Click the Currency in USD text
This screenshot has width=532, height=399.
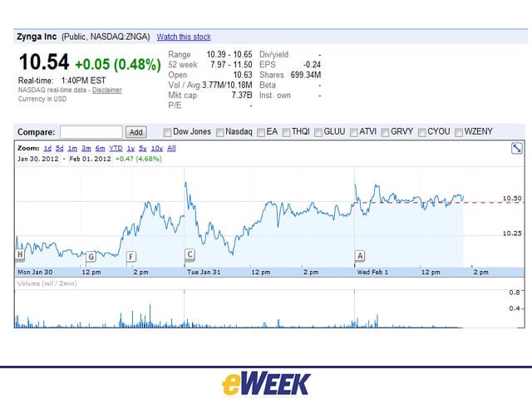pyautogui.click(x=42, y=99)
